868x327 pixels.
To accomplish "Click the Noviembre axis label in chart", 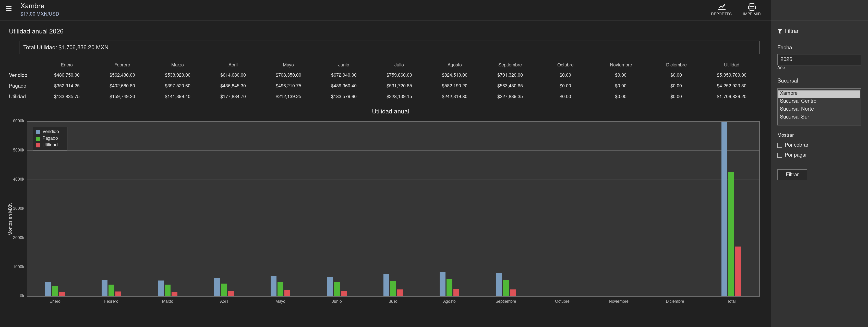I will tap(618, 301).
